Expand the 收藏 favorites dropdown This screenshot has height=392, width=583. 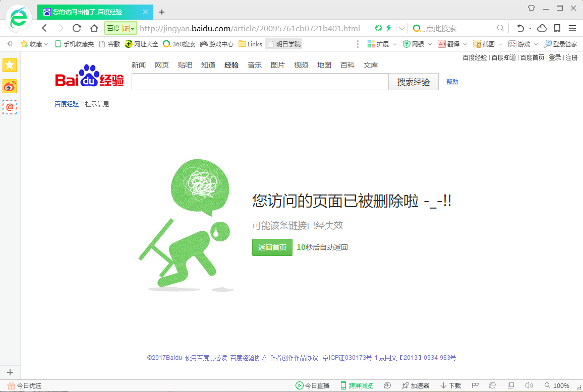(46, 44)
